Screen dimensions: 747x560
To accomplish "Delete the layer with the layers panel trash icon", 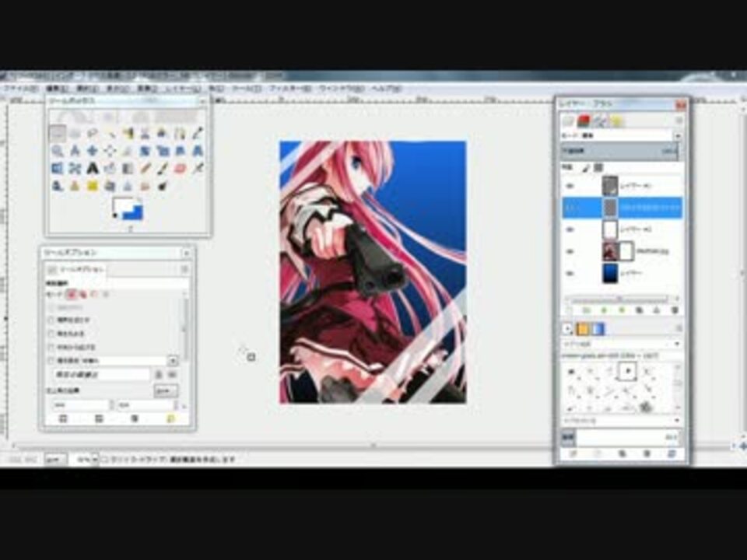I will coord(675,310).
